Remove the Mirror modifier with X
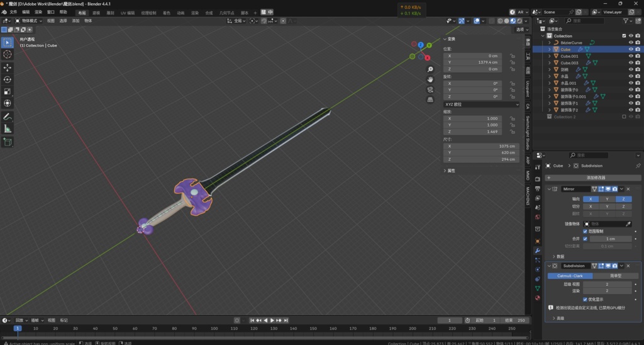The width and height of the screenshot is (644, 345). pos(628,189)
